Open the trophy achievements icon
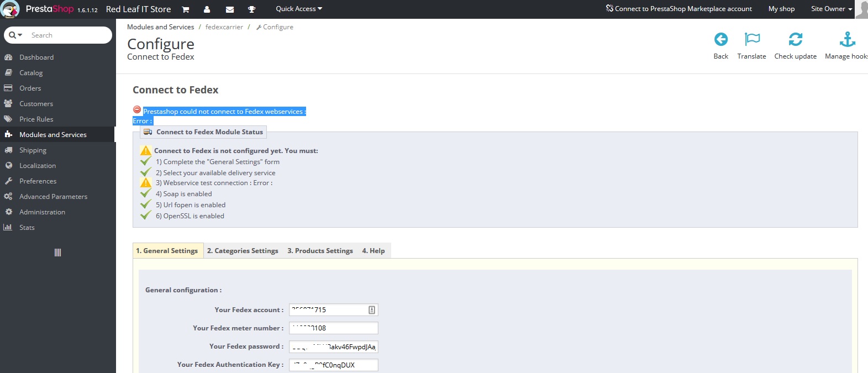 (252, 9)
